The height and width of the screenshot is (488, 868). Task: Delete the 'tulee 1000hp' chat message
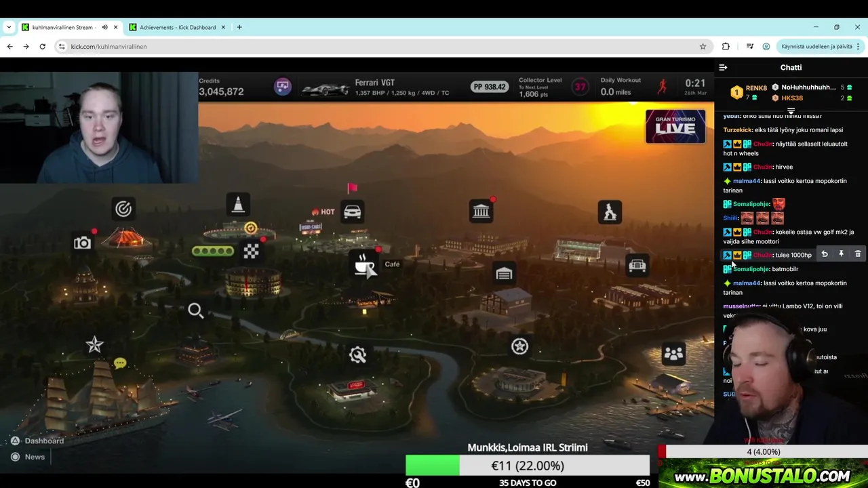coord(858,254)
